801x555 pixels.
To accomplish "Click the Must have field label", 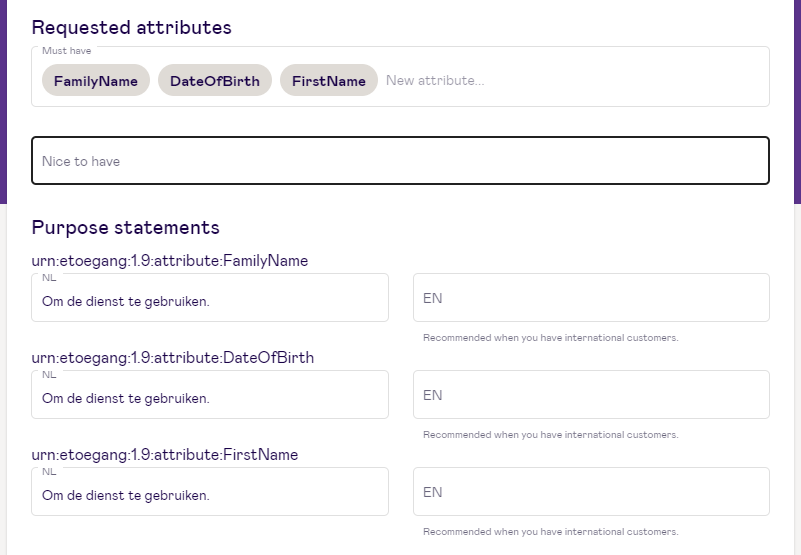I will 66,51.
